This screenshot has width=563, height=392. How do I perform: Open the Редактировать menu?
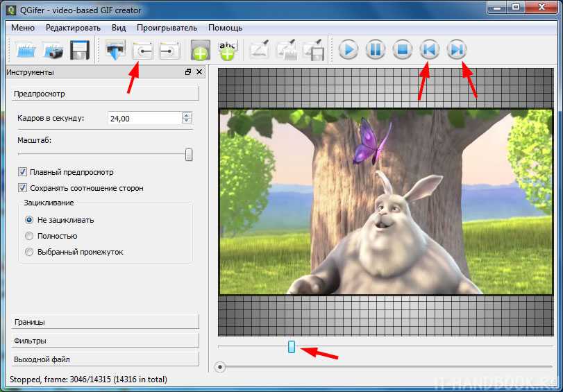(74, 28)
